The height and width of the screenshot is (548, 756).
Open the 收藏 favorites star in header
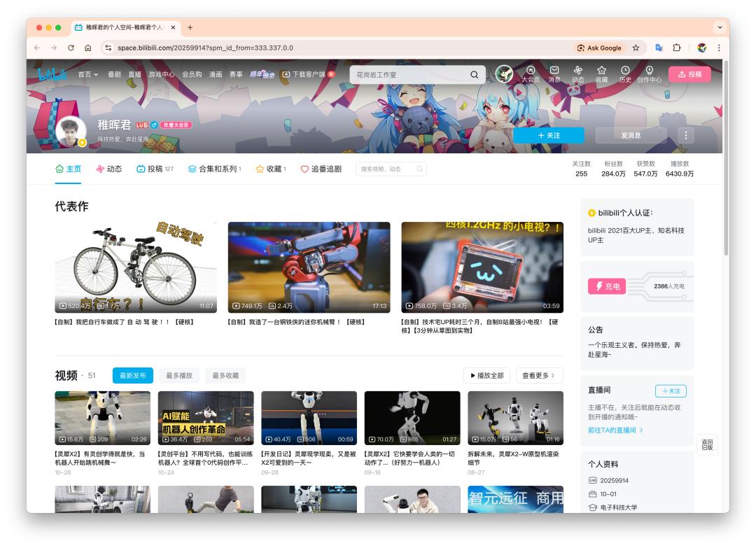[601, 74]
